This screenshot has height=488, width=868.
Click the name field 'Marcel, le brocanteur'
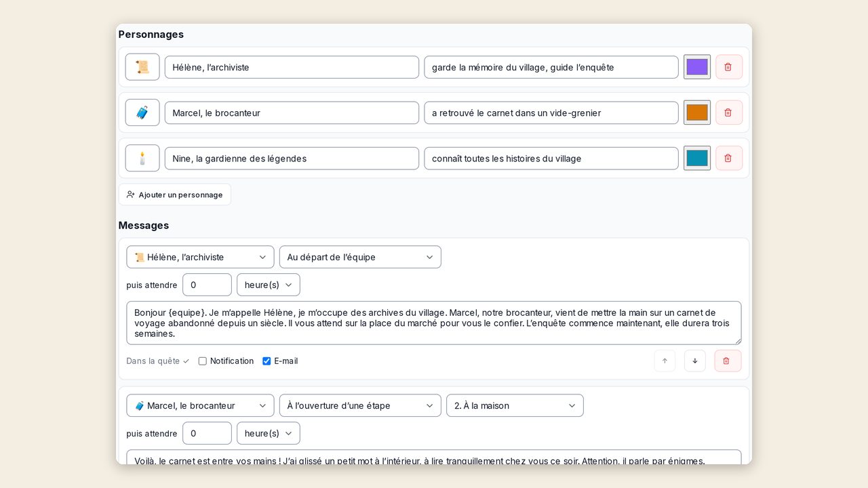click(292, 113)
